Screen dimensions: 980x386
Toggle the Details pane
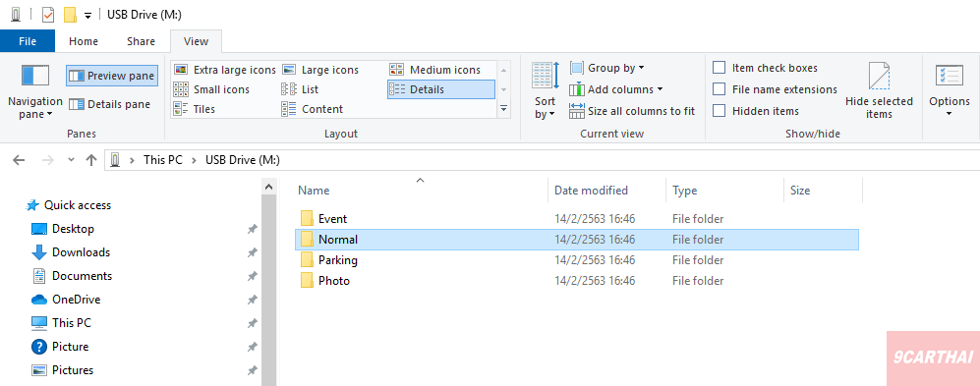[110, 104]
